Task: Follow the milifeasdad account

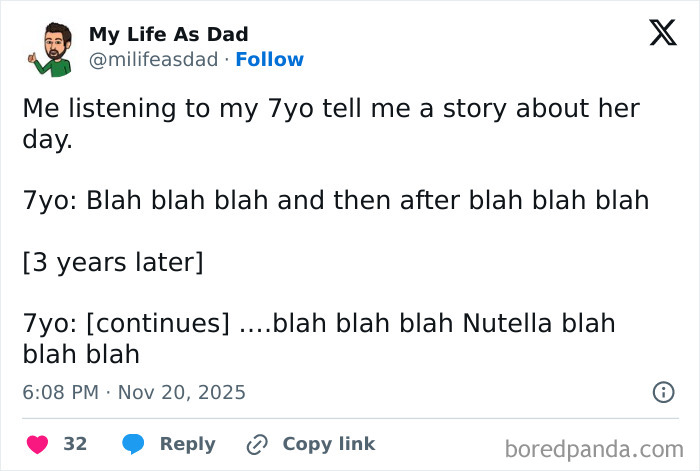Action: point(269,60)
